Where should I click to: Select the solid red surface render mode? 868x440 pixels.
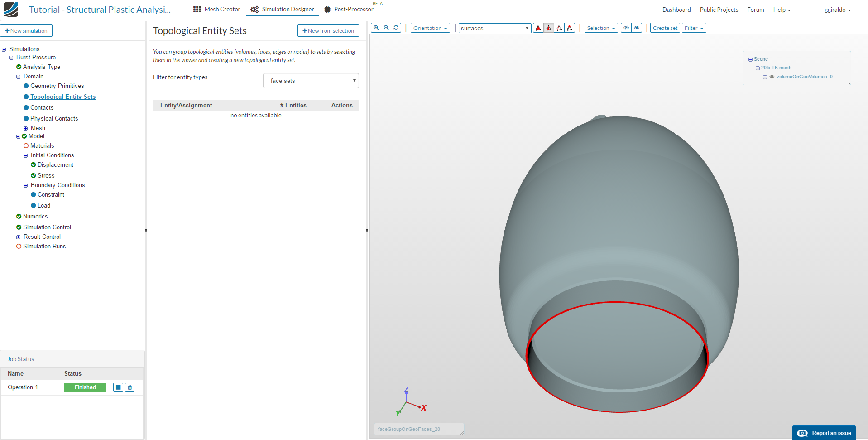(538, 28)
